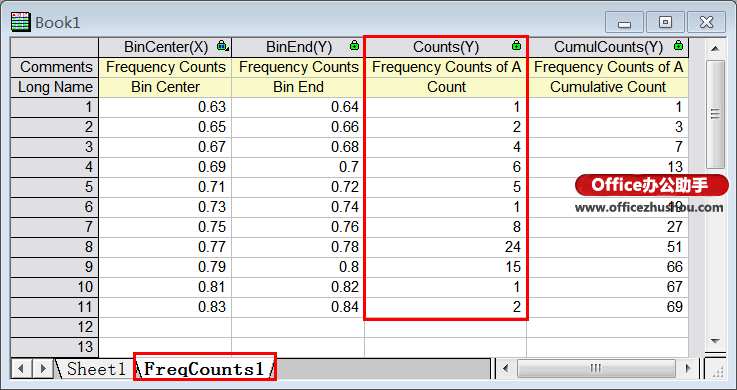Image resolution: width=737 pixels, height=390 pixels.
Task: Click the green lock icon on BinCenter(X) column
Action: (222, 46)
